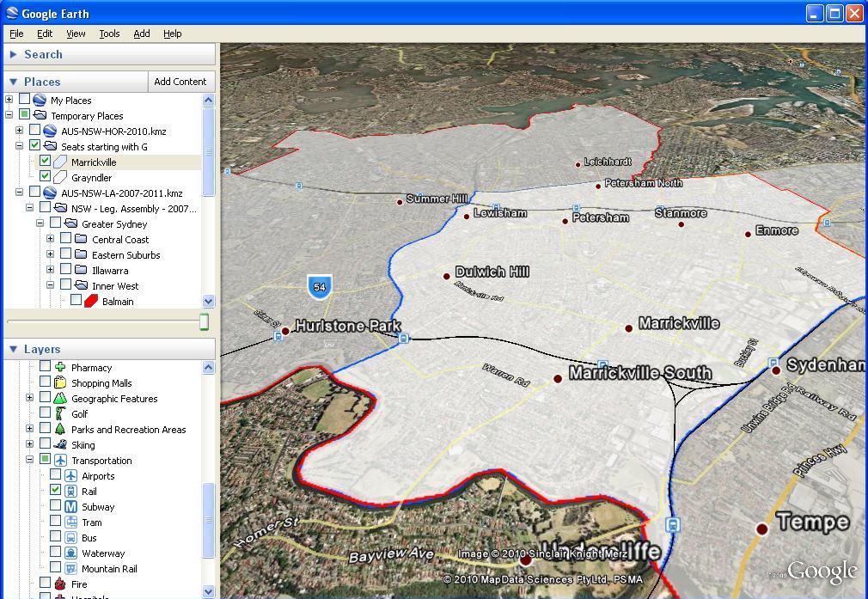Collapse the Search panel triangle
868x599 pixels.
(13, 54)
